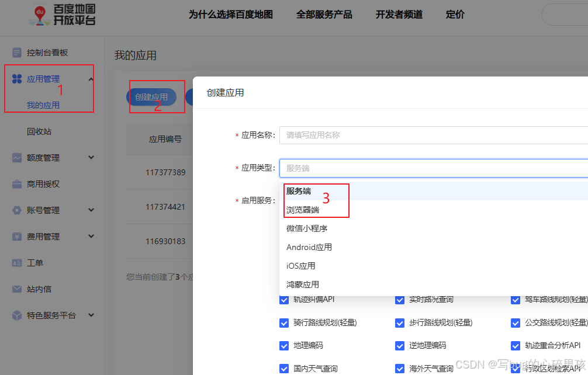Uncheck the 驾车路线规划(轻量) checkbox
Viewport: 588px width, 375px height.
click(516, 300)
